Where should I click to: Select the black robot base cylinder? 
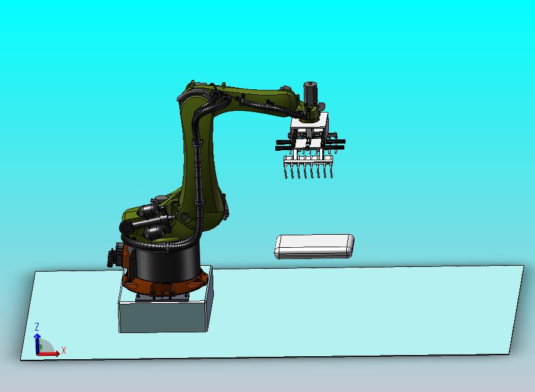point(167,263)
